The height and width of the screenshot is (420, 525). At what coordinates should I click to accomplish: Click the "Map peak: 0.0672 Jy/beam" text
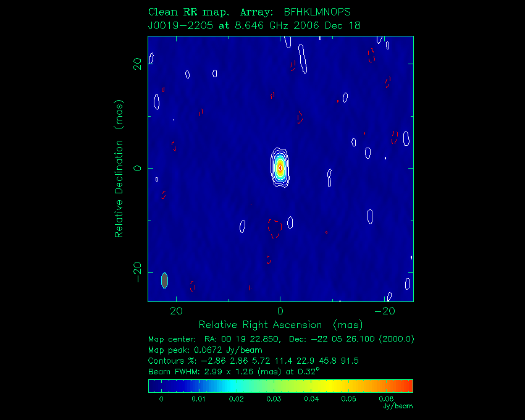[205, 350]
